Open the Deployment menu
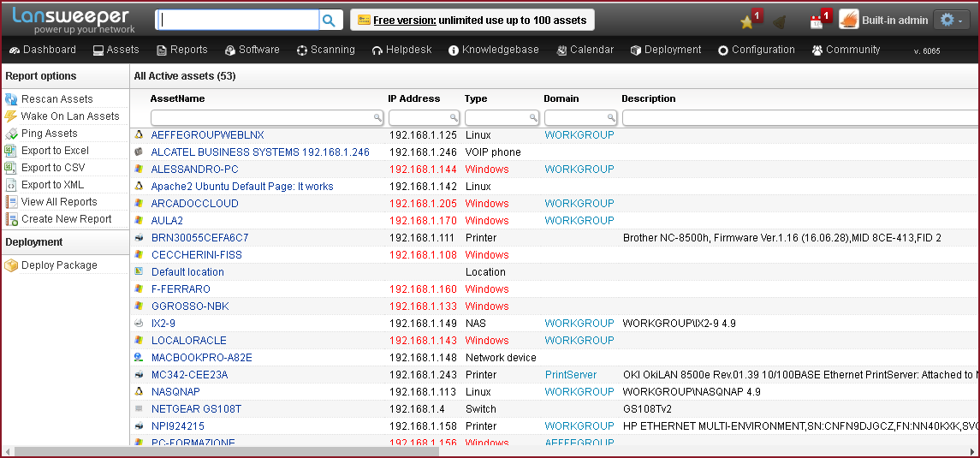Viewport: 980px width, 458px height. tap(666, 50)
